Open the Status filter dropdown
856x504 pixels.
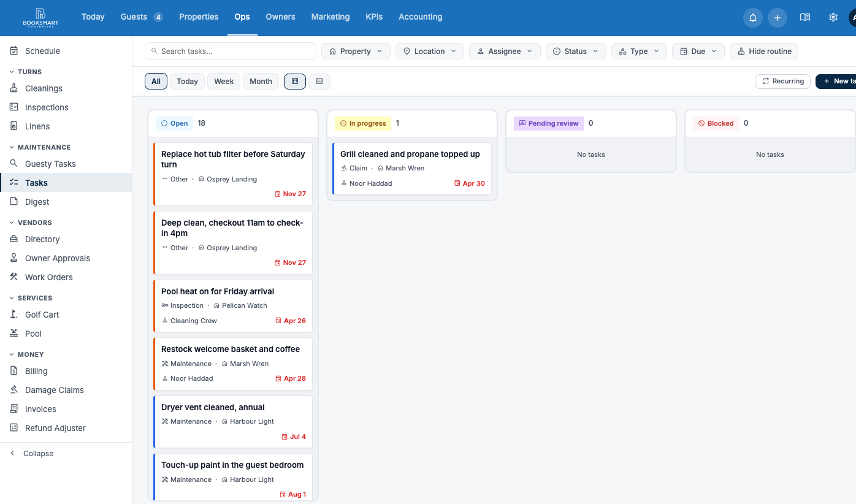tap(576, 52)
